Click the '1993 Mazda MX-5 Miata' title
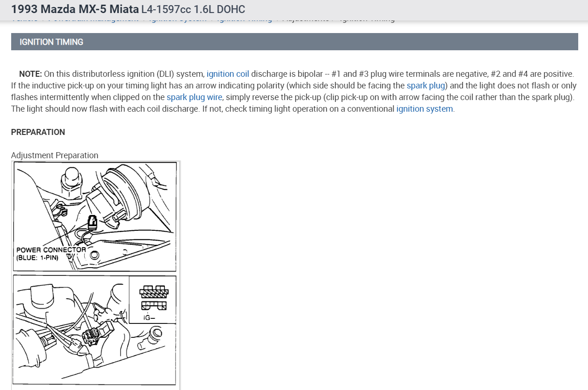The image size is (588, 390). coord(75,9)
